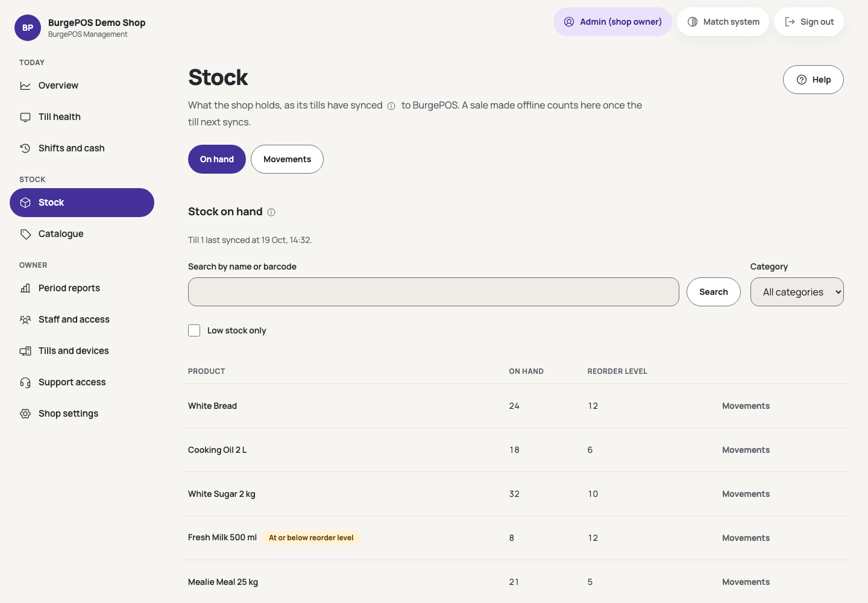Screen dimensions: 868x603
Task: Click the Till health monitor icon
Action: coord(25,117)
